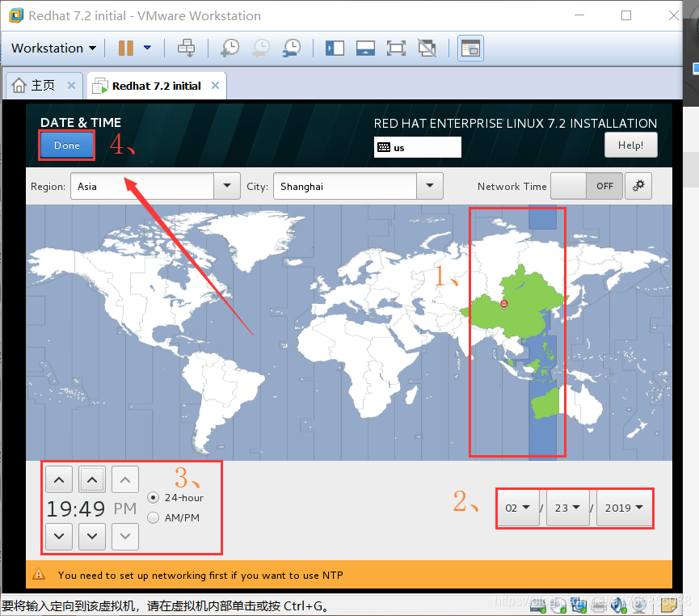Open the month dropdown showing 02
699x616 pixels.
pyautogui.click(x=517, y=508)
